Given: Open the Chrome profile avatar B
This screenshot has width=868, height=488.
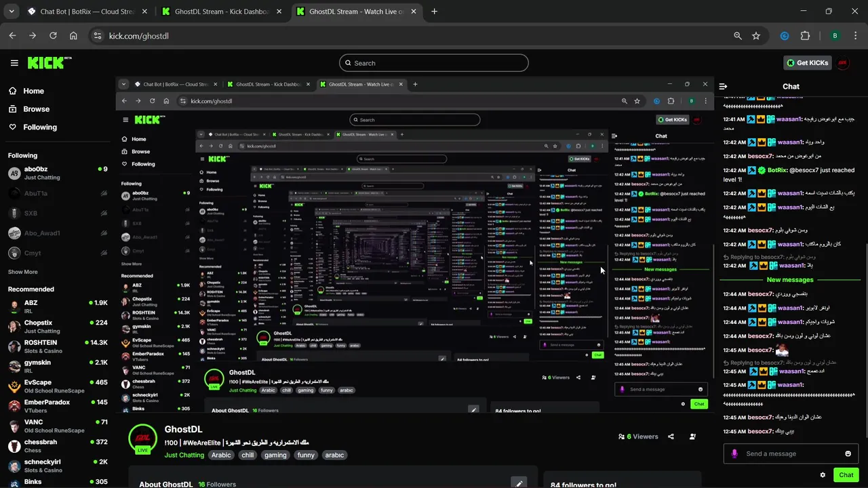Looking at the screenshot, I should (x=835, y=36).
